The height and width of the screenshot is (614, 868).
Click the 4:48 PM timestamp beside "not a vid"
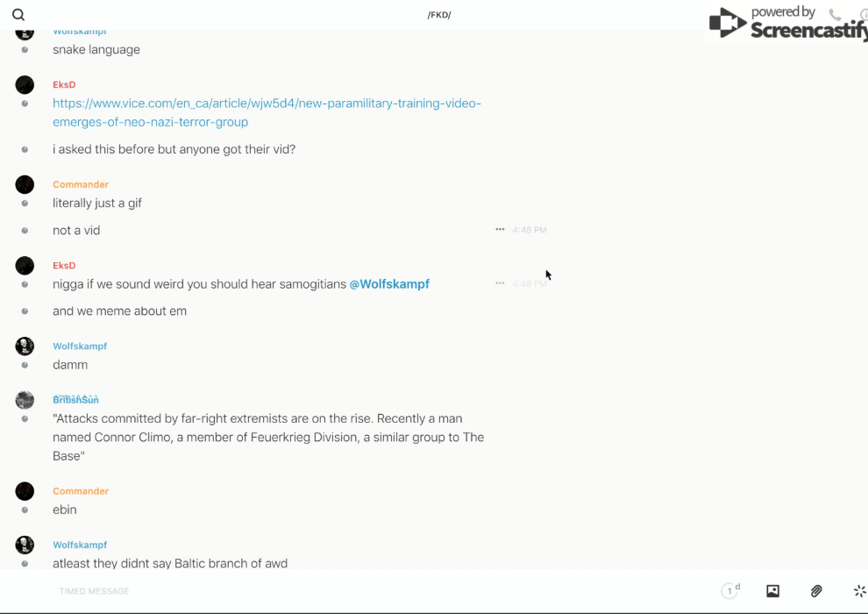click(x=530, y=230)
